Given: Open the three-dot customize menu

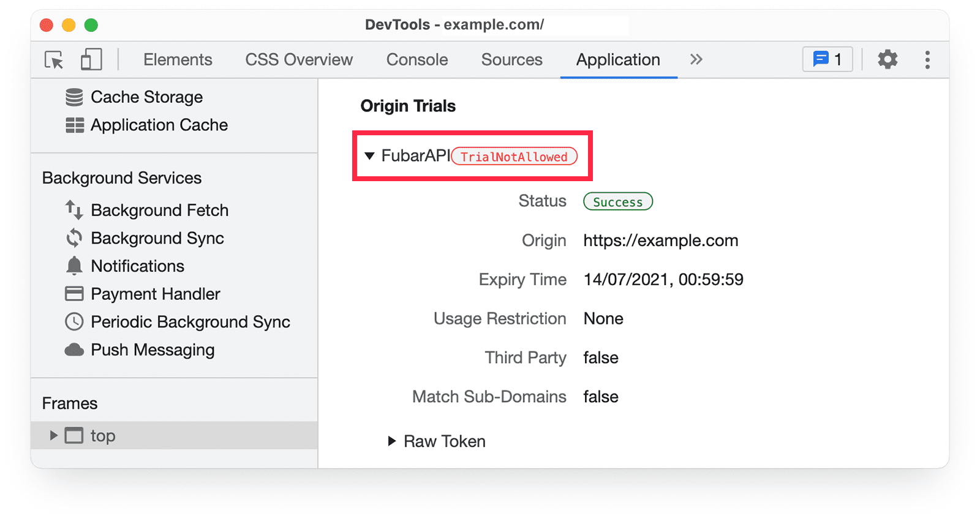Looking at the screenshot, I should click(927, 60).
